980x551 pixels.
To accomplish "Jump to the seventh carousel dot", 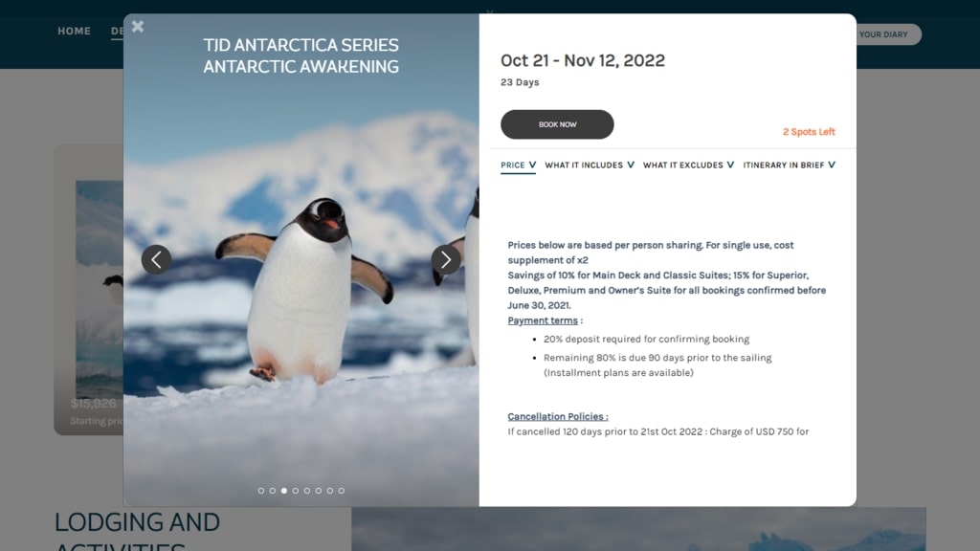I will tap(330, 491).
